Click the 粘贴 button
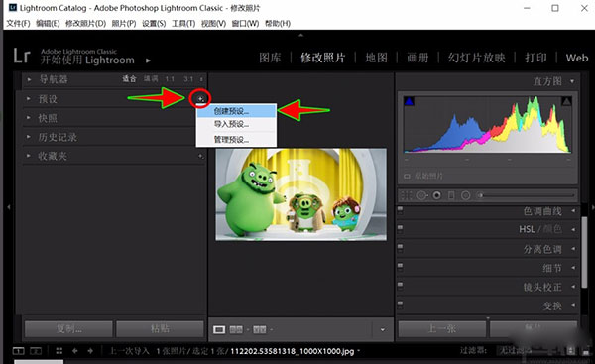Image resolution: width=595 pixels, height=364 pixels. point(160,328)
